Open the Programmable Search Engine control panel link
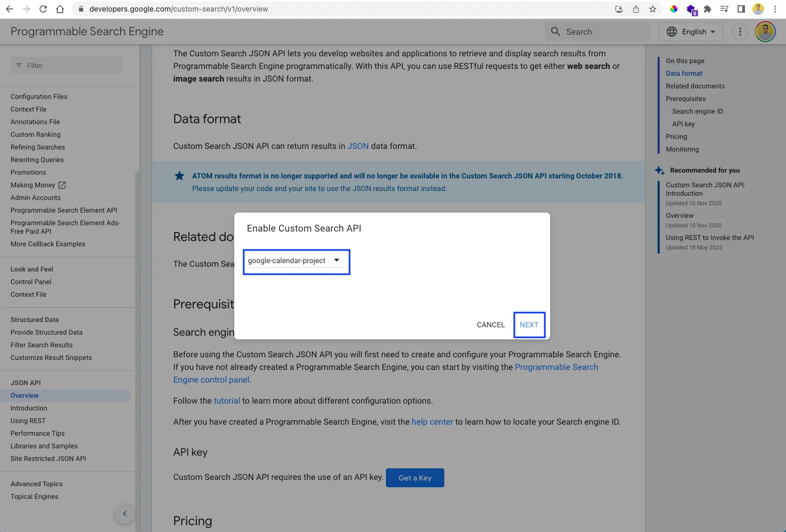 (385, 374)
